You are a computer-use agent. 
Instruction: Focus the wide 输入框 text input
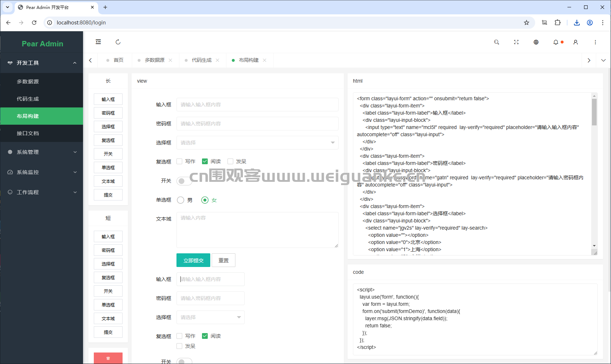click(257, 105)
